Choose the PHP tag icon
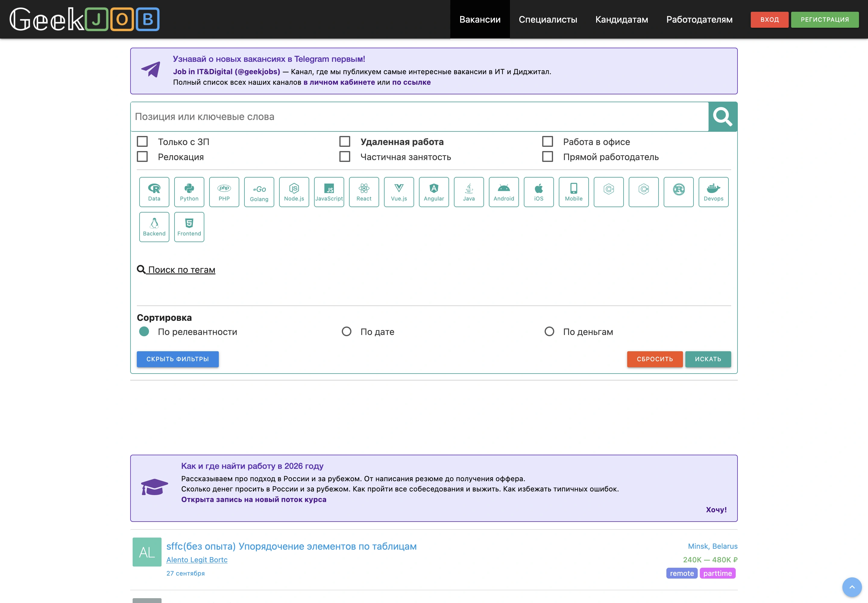The image size is (868, 603). [x=224, y=192]
